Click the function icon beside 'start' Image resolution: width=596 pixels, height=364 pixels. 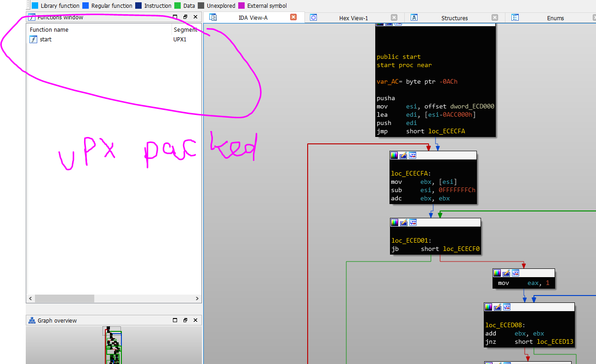point(33,40)
